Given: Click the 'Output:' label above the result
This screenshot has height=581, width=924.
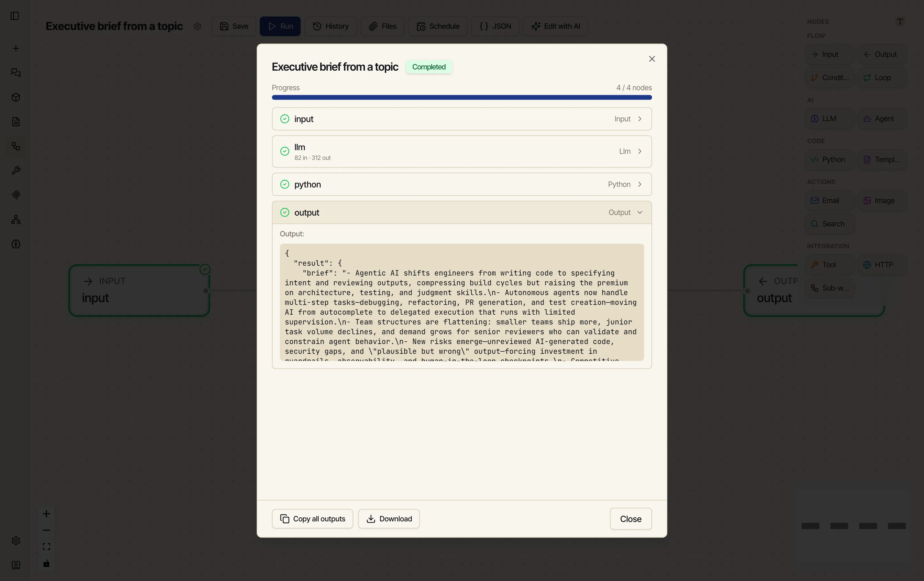Looking at the screenshot, I should pyautogui.click(x=292, y=234).
